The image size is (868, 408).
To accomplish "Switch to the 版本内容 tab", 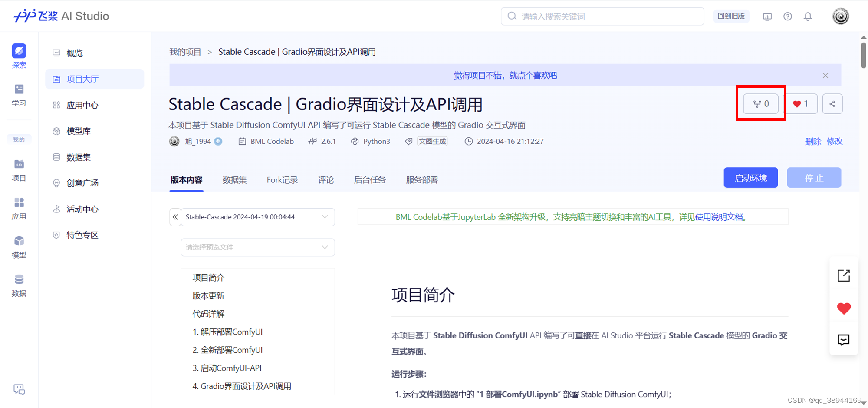I will pos(187,180).
